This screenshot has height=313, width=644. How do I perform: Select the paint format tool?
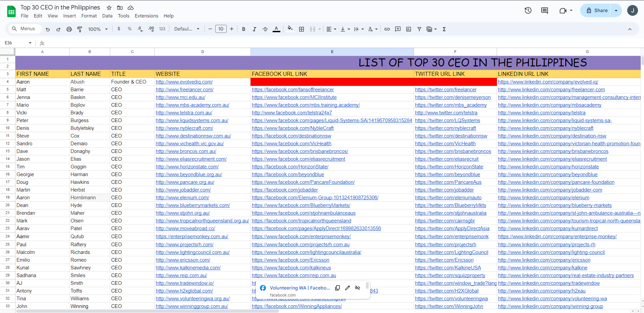pyautogui.click(x=80, y=29)
